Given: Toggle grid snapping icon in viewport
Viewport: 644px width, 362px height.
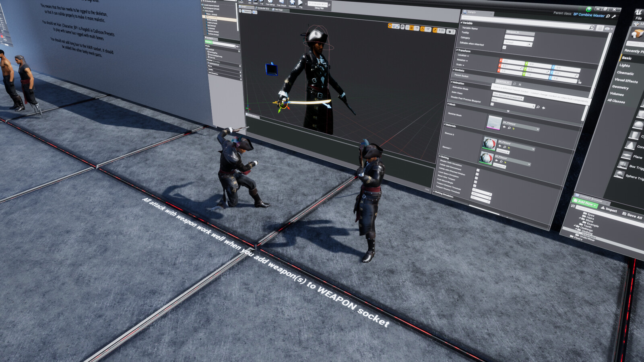Looking at the screenshot, I should tap(411, 28).
